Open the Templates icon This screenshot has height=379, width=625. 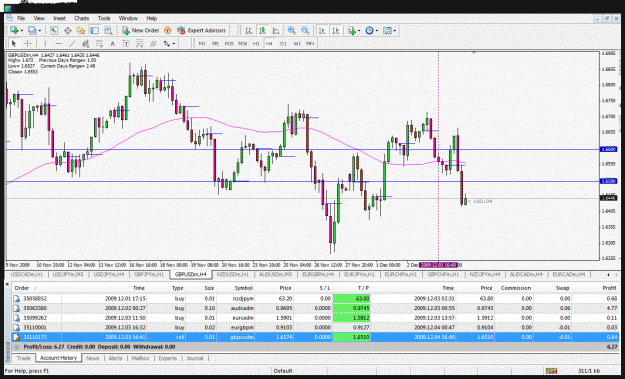click(387, 30)
